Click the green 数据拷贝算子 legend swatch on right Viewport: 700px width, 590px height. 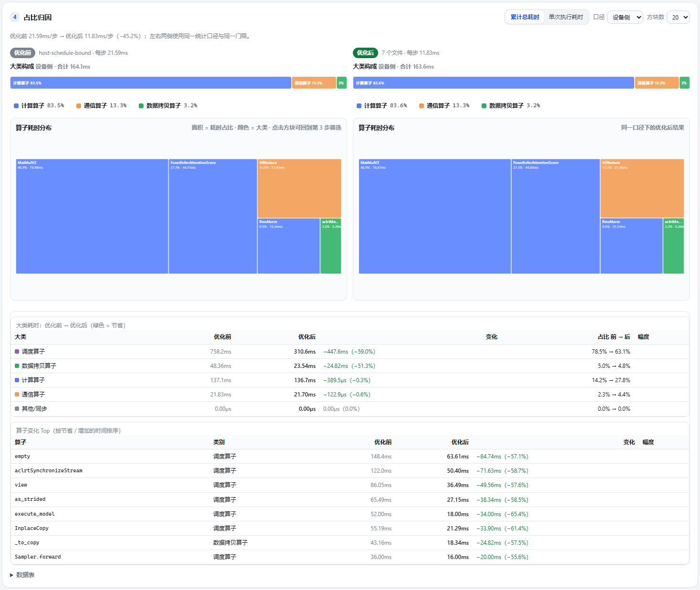pyautogui.click(x=484, y=106)
